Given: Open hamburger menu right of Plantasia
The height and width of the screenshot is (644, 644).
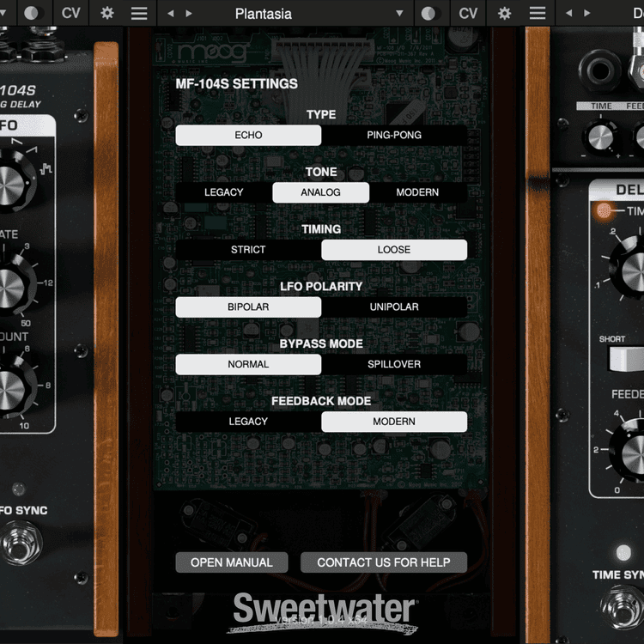Looking at the screenshot, I should (x=538, y=14).
